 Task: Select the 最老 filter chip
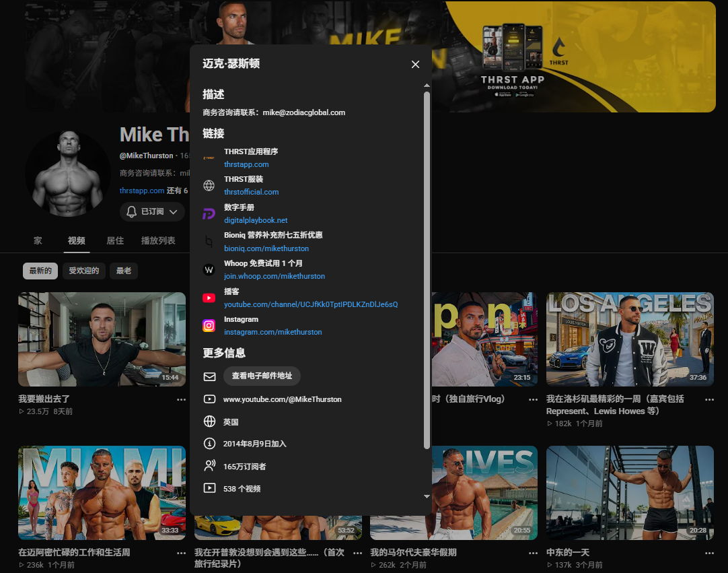pos(124,271)
